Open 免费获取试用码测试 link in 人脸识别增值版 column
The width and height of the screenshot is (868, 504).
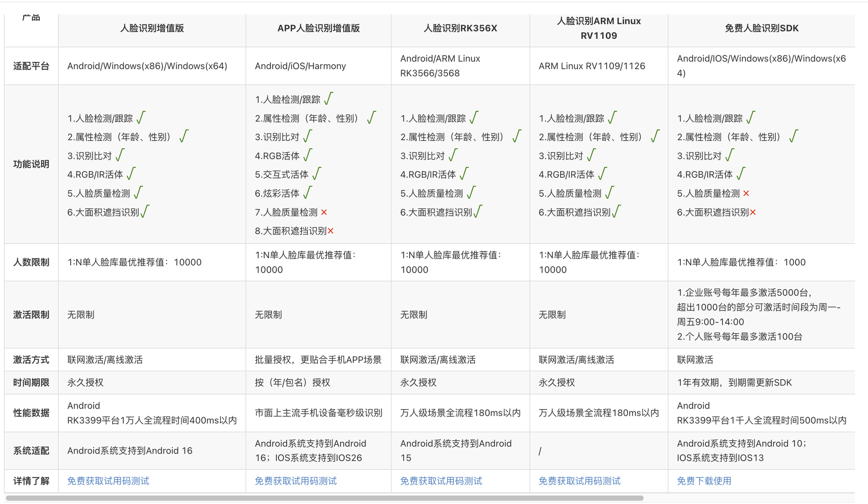[108, 481]
